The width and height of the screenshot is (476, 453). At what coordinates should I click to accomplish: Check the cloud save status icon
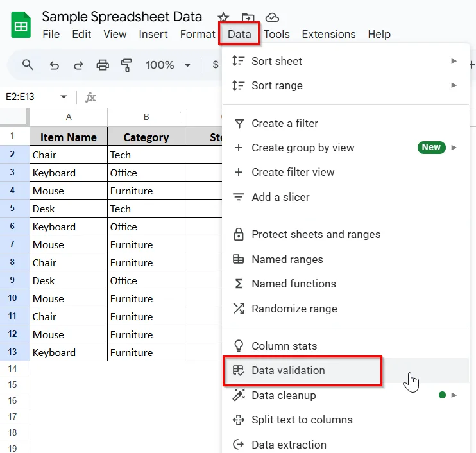pos(272,17)
